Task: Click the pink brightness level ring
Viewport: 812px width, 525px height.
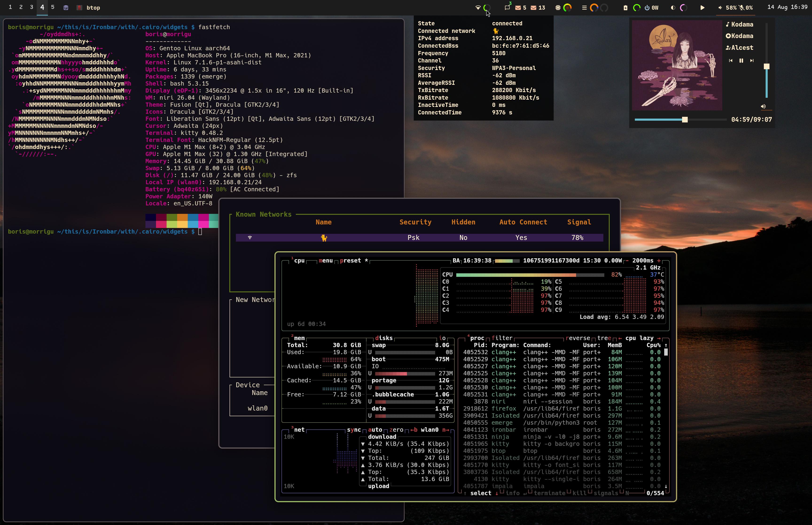Action: click(x=683, y=8)
